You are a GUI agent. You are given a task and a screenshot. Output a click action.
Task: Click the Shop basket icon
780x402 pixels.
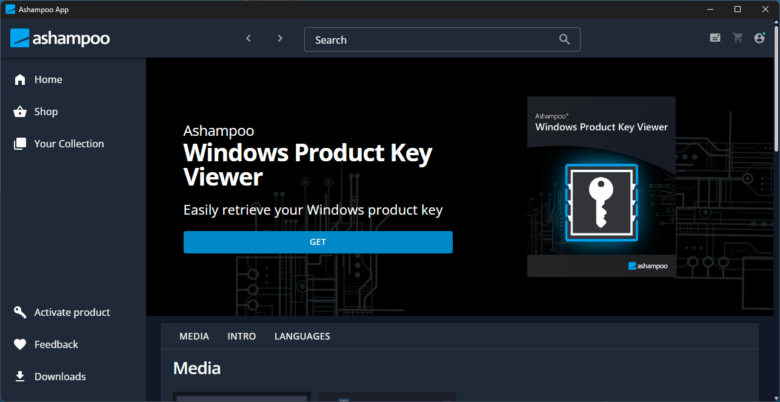pos(20,111)
